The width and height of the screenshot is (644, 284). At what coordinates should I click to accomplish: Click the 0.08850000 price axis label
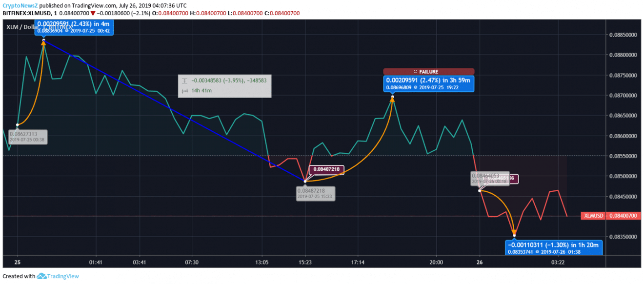click(622, 35)
